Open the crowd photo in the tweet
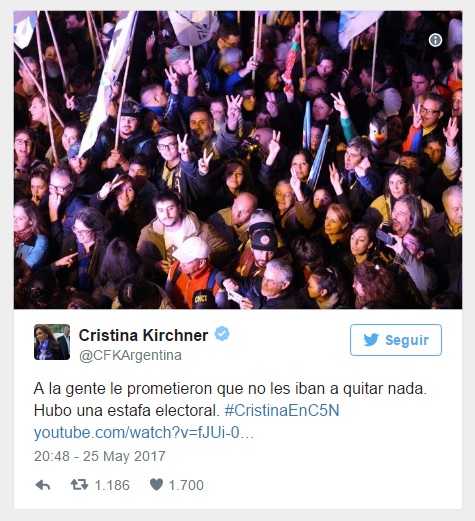 [238, 160]
